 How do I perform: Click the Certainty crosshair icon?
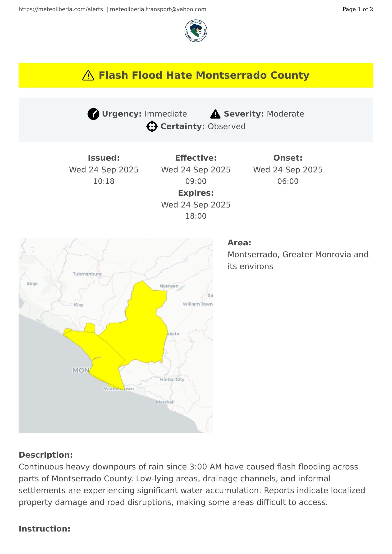pyautogui.click(x=152, y=126)
